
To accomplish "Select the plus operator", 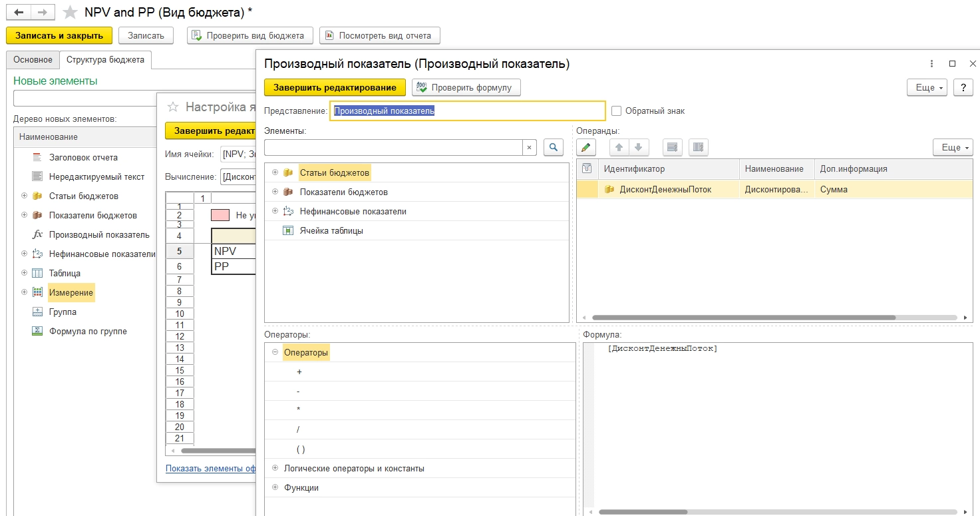I will coord(299,372).
